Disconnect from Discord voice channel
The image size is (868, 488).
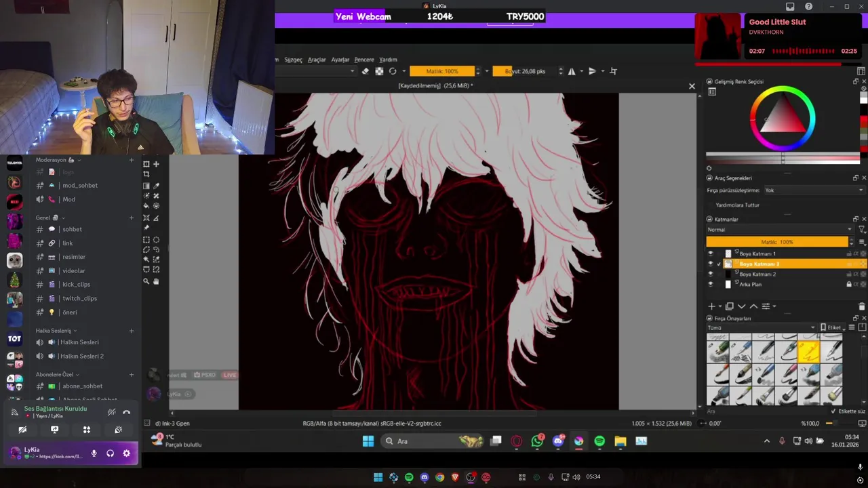click(126, 412)
